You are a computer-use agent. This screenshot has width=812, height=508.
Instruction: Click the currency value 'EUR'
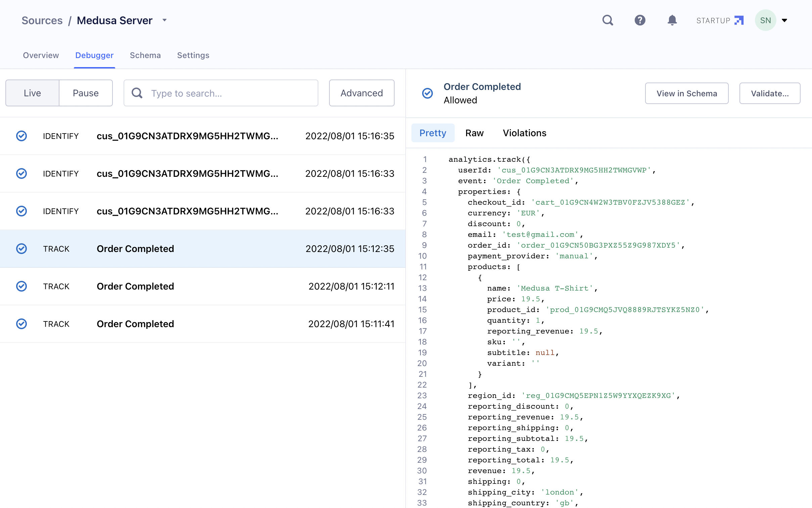(x=528, y=213)
